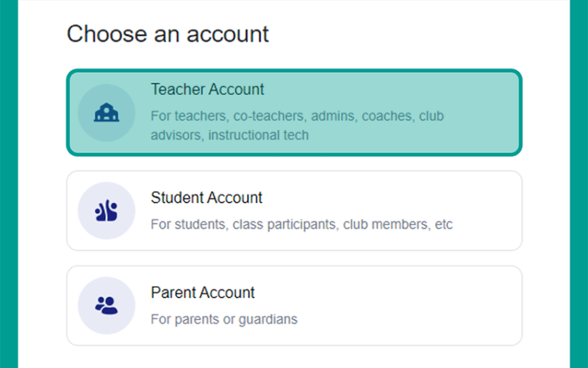Click the round teal circle behind the teacher icon
Viewport: 588px width, 368px height.
[x=107, y=113]
